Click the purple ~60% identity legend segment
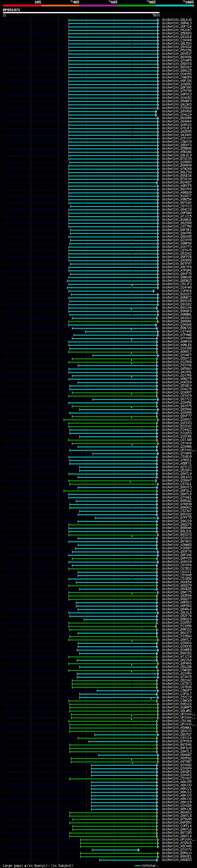The height and width of the screenshot is (868, 197). [99, 6]
